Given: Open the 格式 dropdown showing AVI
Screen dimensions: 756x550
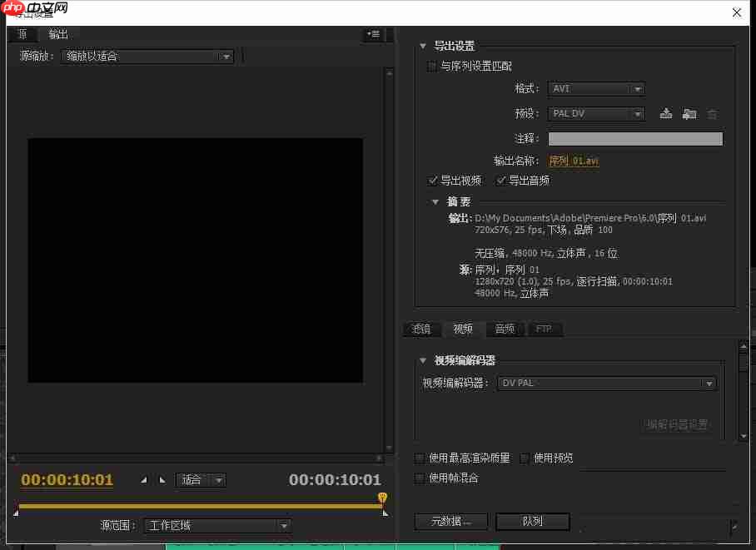Looking at the screenshot, I should (596, 88).
